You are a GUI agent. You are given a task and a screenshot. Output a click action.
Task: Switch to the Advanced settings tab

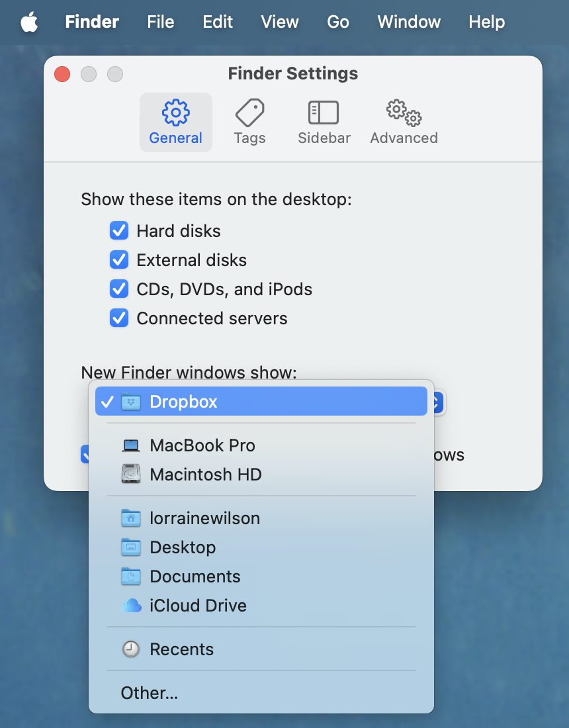404,122
